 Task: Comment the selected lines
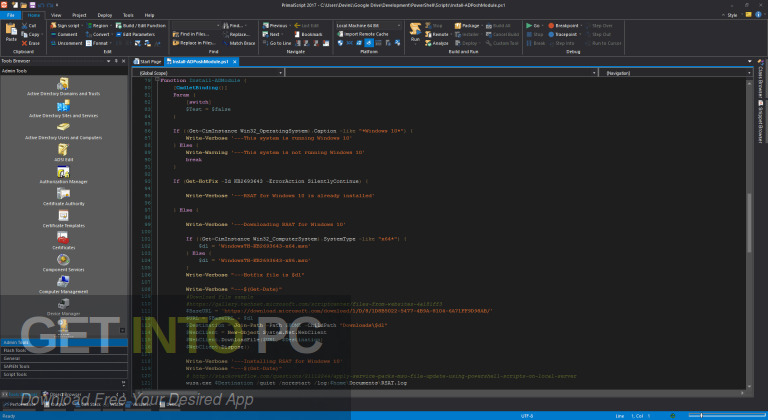[x=64, y=34]
